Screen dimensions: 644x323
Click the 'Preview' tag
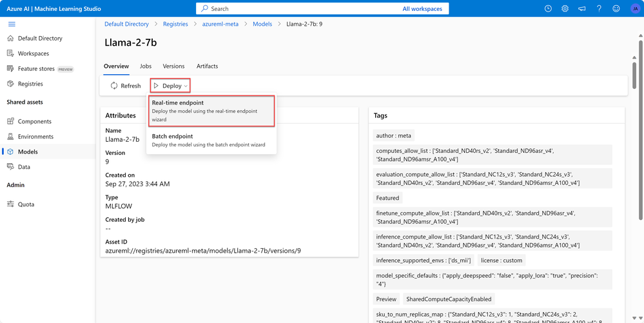point(387,299)
